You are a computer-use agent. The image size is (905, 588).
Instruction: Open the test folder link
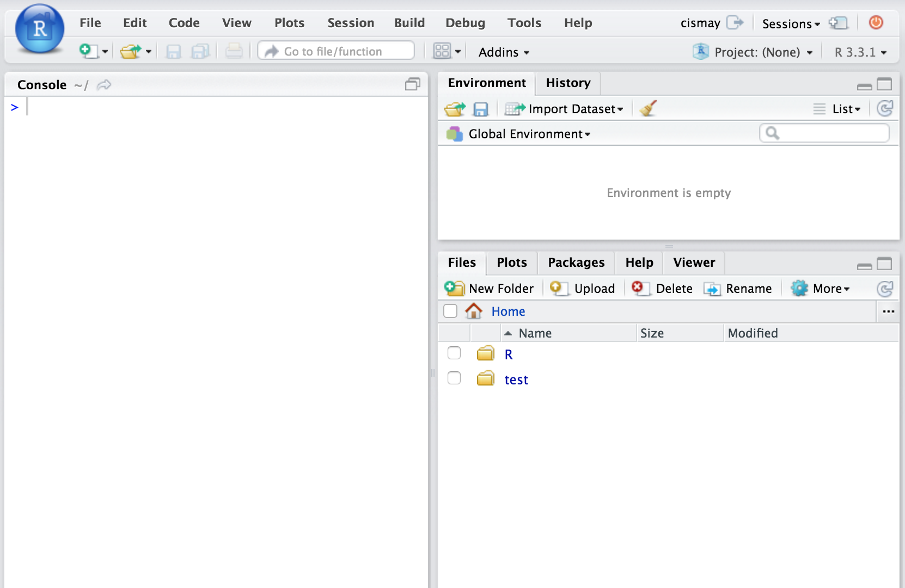coord(516,379)
